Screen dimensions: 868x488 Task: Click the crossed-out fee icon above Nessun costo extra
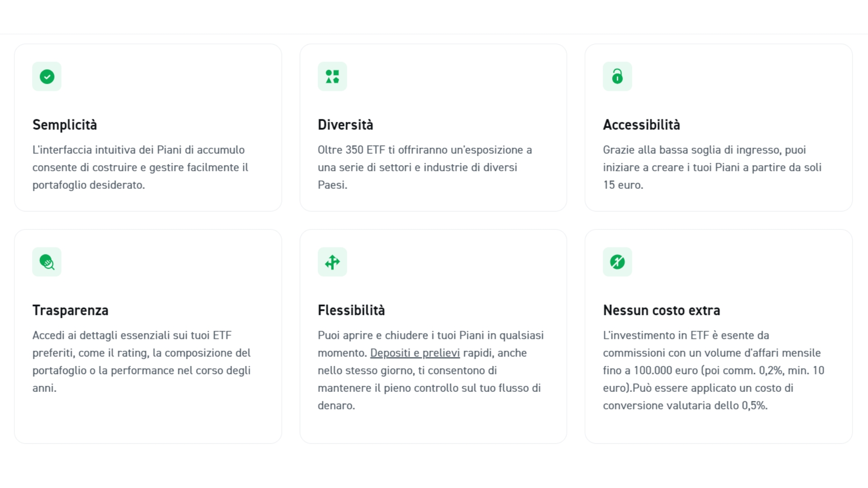pyautogui.click(x=618, y=262)
